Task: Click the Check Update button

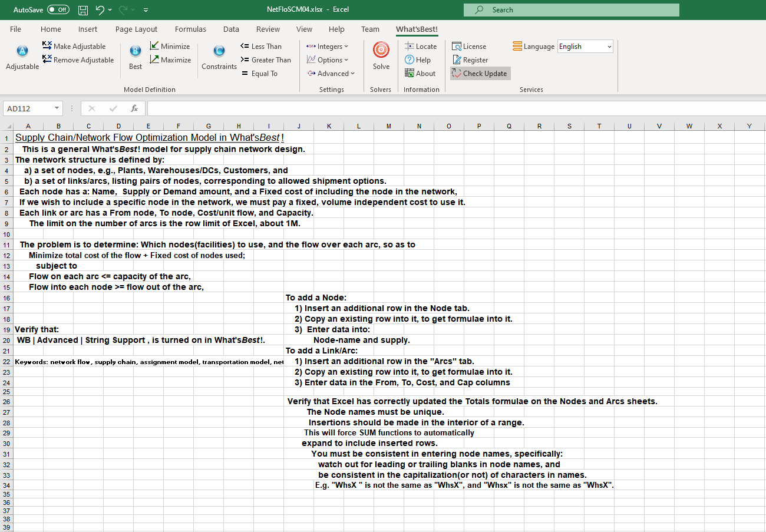Action: (x=480, y=74)
